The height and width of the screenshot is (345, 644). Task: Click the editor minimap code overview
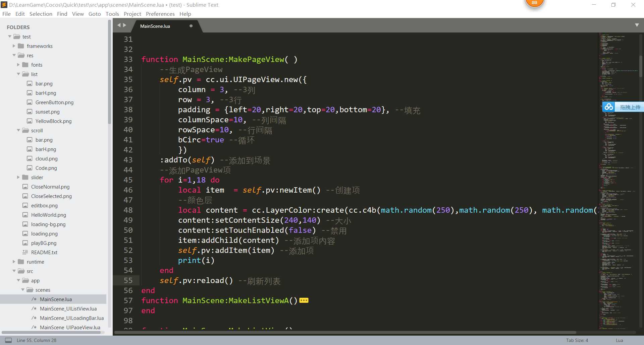tap(618, 181)
